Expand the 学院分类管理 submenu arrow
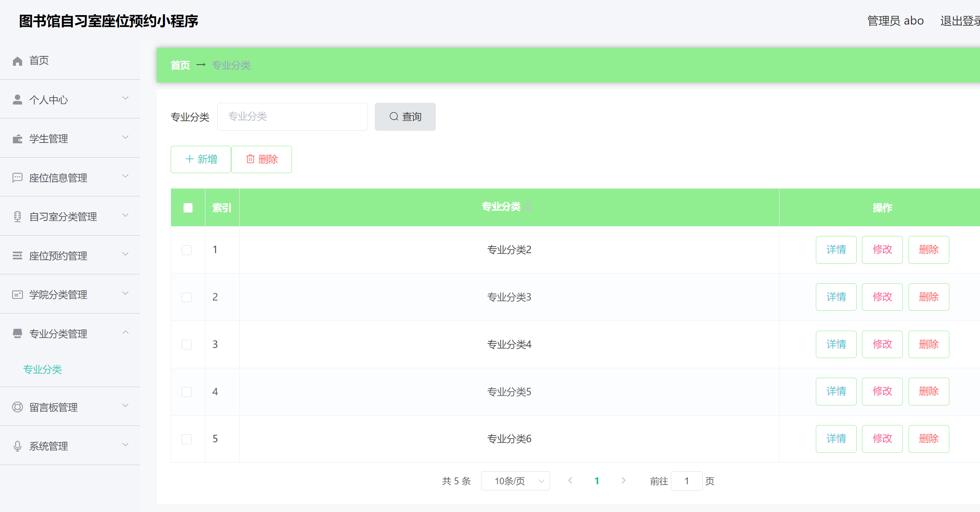The height and width of the screenshot is (512, 980). [126, 293]
